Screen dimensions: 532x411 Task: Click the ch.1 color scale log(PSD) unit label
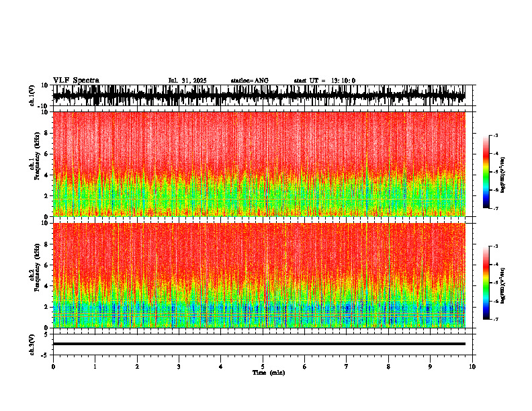click(503, 175)
